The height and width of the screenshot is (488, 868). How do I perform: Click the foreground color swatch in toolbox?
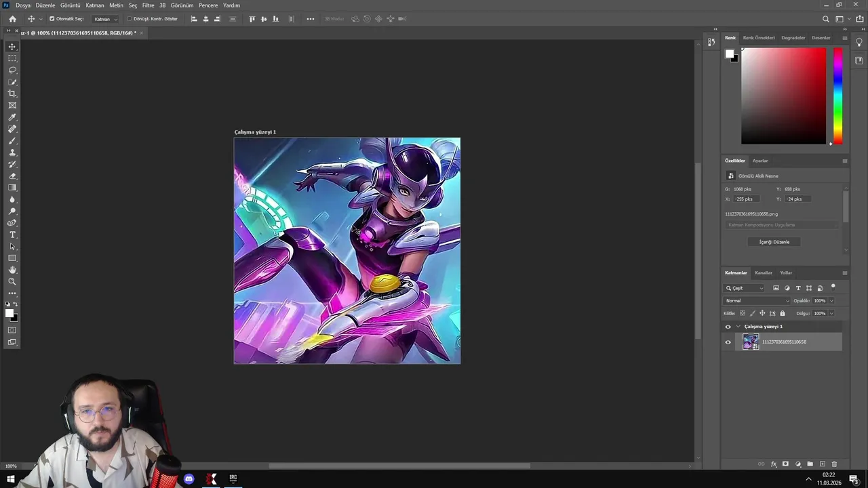9,313
